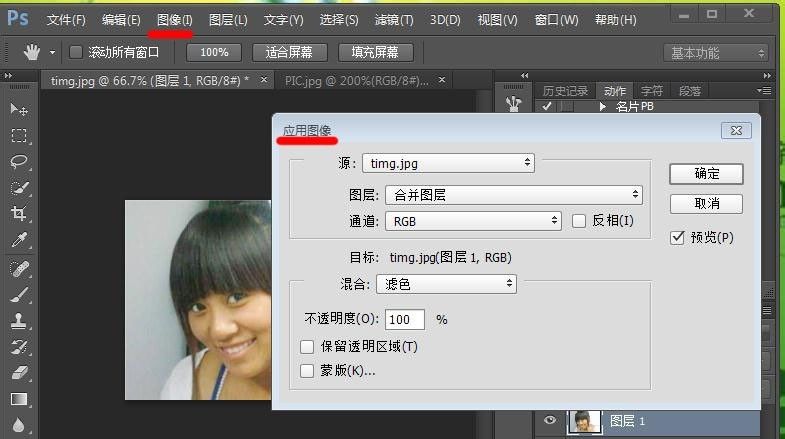
Task: Open the 图像(I) menu
Action: tap(175, 20)
